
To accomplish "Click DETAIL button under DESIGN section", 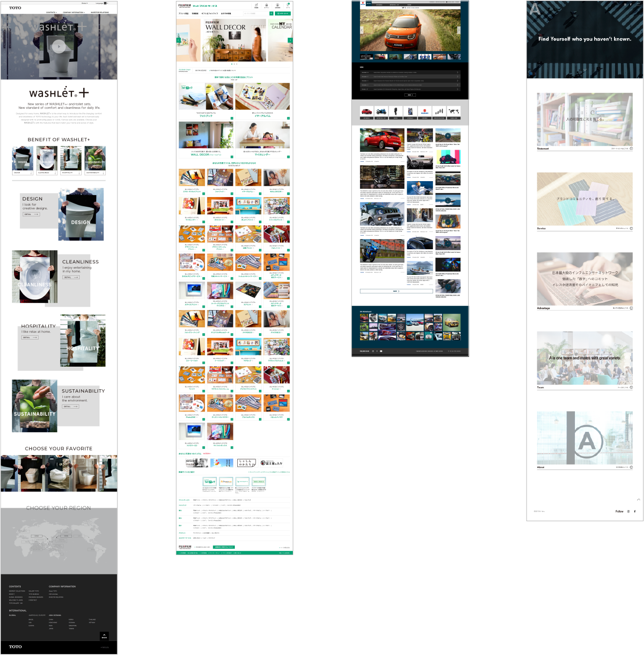I will [31, 214].
